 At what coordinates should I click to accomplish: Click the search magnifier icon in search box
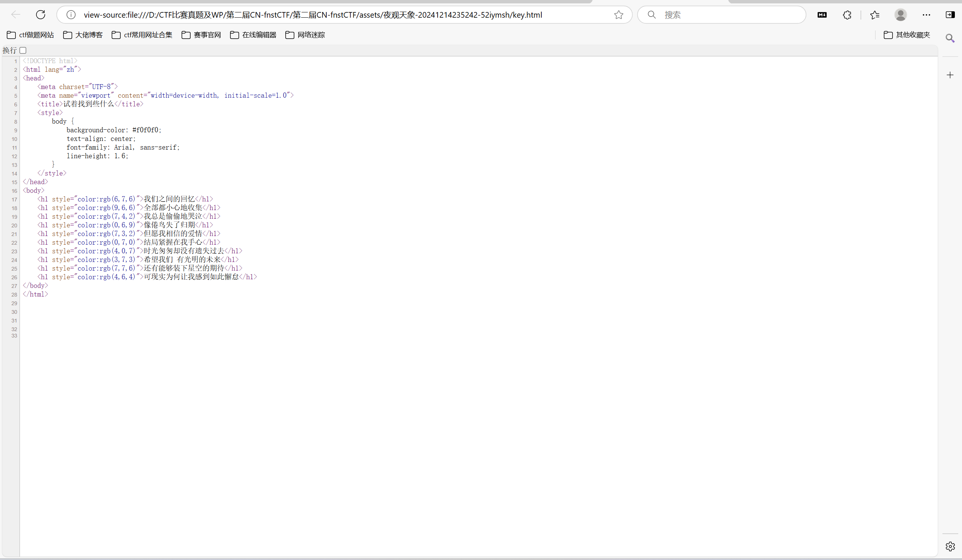[x=651, y=15]
